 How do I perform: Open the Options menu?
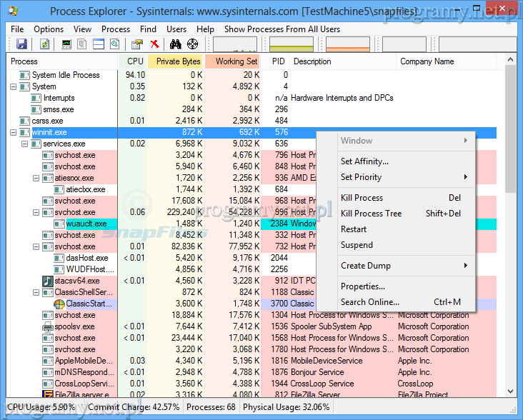(x=49, y=29)
